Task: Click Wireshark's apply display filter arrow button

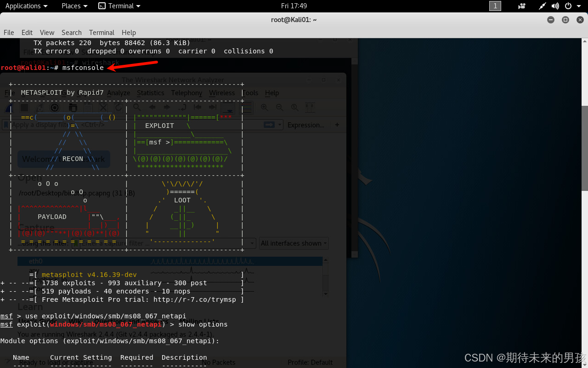Action: point(269,125)
